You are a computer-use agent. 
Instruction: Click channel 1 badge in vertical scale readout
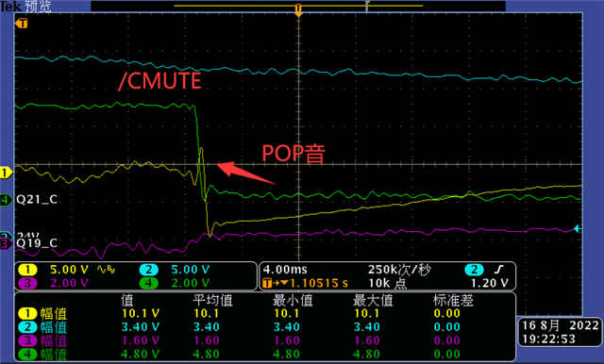(x=27, y=270)
